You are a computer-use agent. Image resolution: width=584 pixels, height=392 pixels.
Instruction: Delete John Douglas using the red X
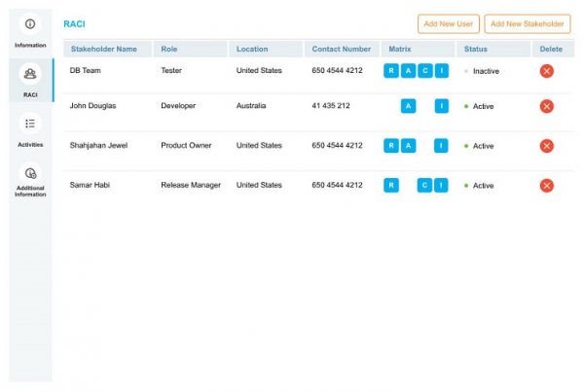pyautogui.click(x=546, y=106)
